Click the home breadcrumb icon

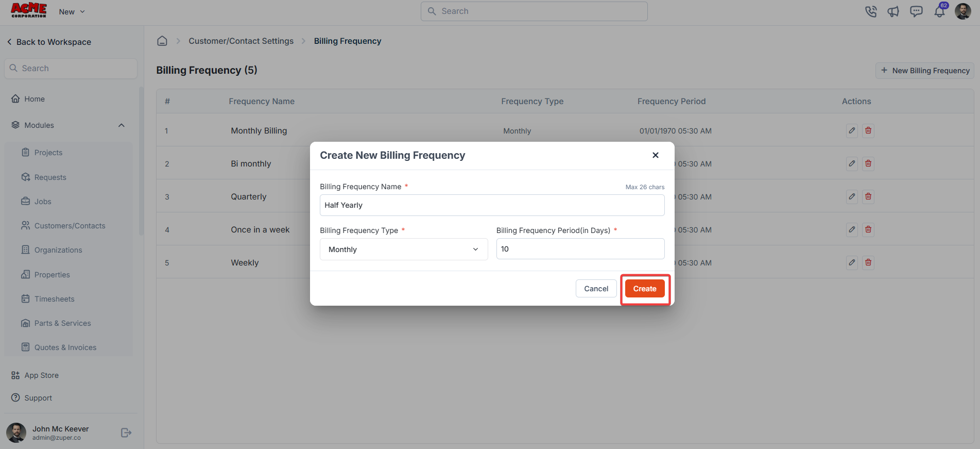pos(162,41)
